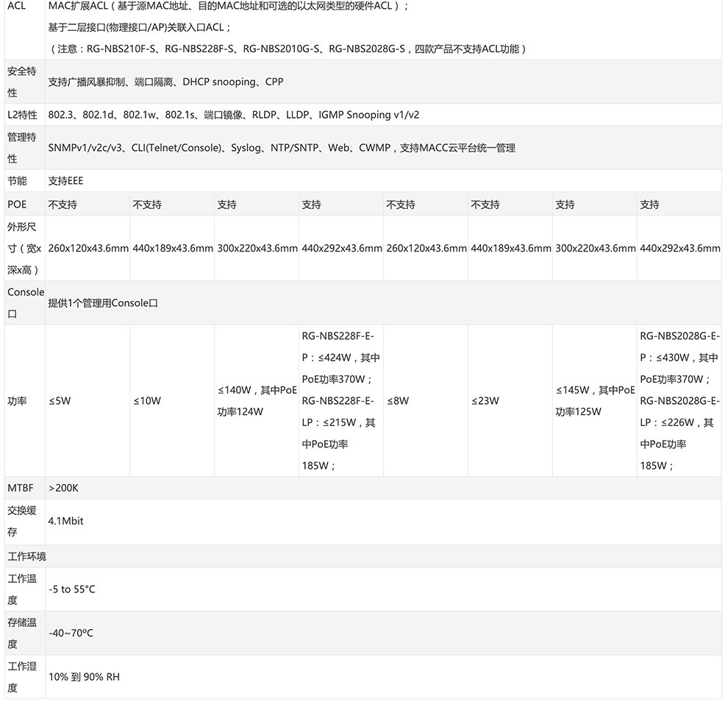Image resolution: width=728 pixels, height=702 pixels.
Task: Click the note about RG-NBS210F-S lacking ACL
Action: pyautogui.click(x=287, y=49)
